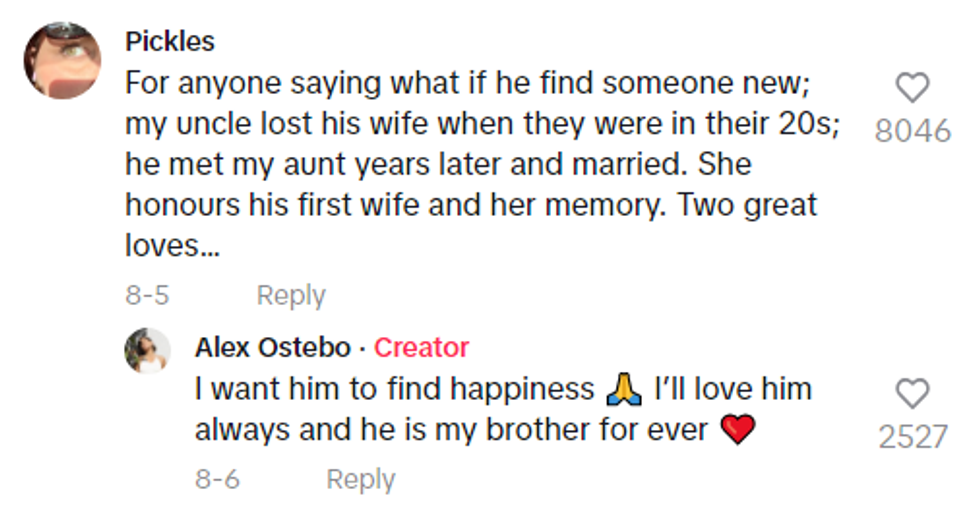The width and height of the screenshot is (980, 517).
Task: Open Pickles' profile picture
Action: (x=62, y=61)
